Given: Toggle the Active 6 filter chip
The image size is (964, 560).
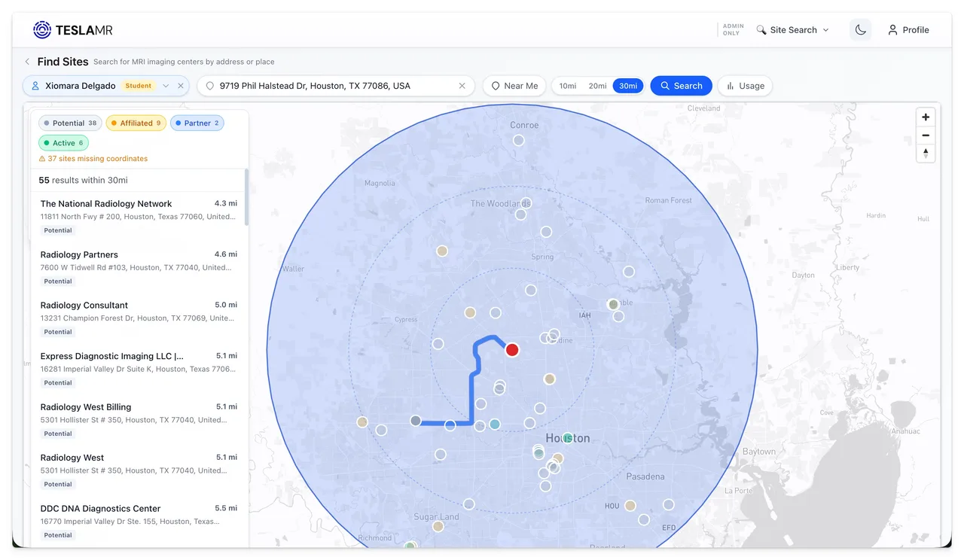Looking at the screenshot, I should tap(63, 142).
